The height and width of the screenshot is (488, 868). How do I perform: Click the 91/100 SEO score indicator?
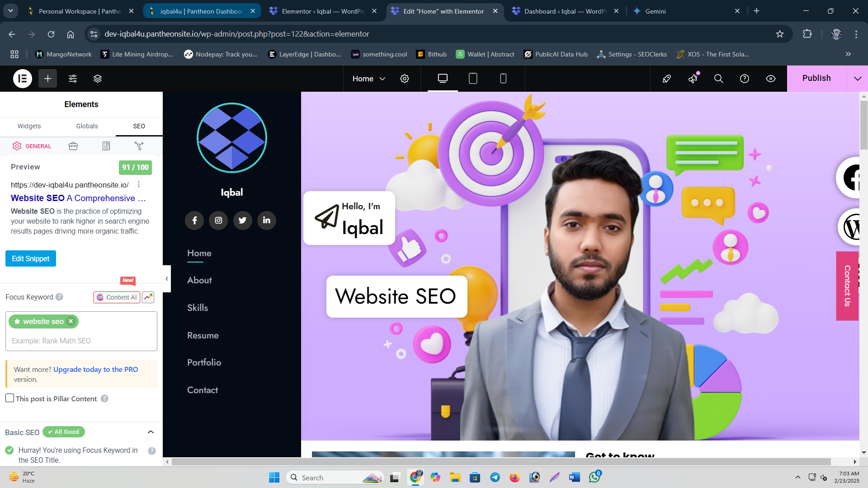coord(135,167)
